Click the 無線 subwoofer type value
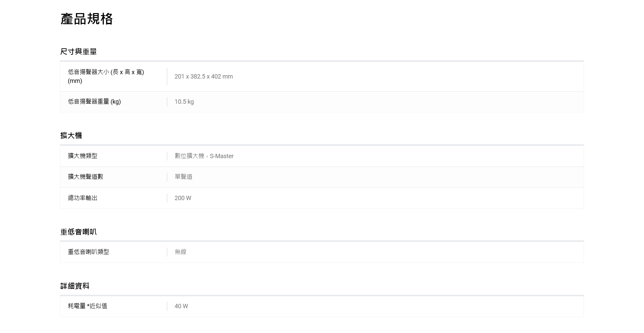This screenshot has height=333, width=644. click(x=180, y=252)
